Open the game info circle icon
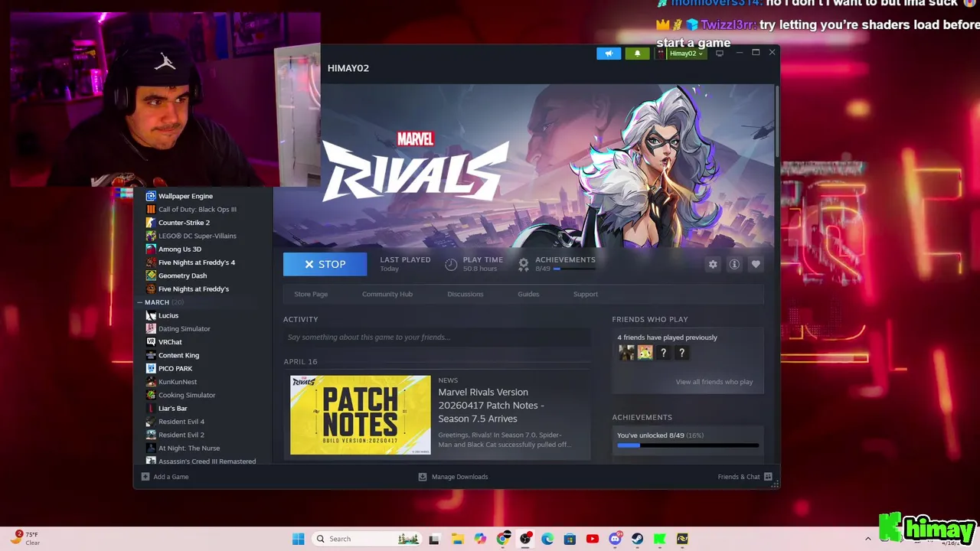 click(734, 264)
